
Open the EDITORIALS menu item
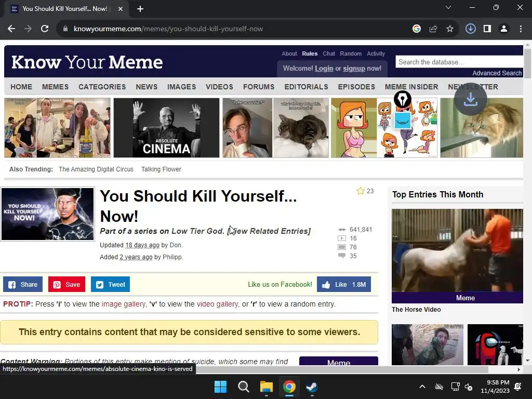point(306,87)
